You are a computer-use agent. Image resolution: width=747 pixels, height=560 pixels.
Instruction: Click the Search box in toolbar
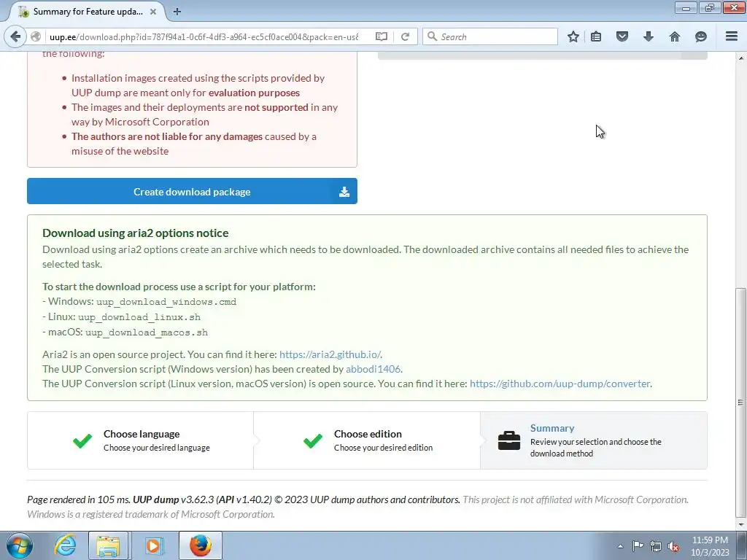(x=490, y=36)
